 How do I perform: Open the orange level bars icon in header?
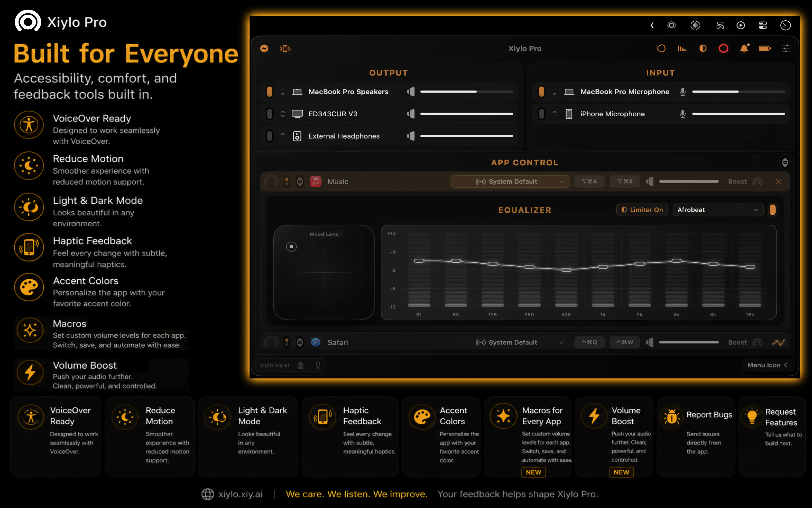[682, 49]
